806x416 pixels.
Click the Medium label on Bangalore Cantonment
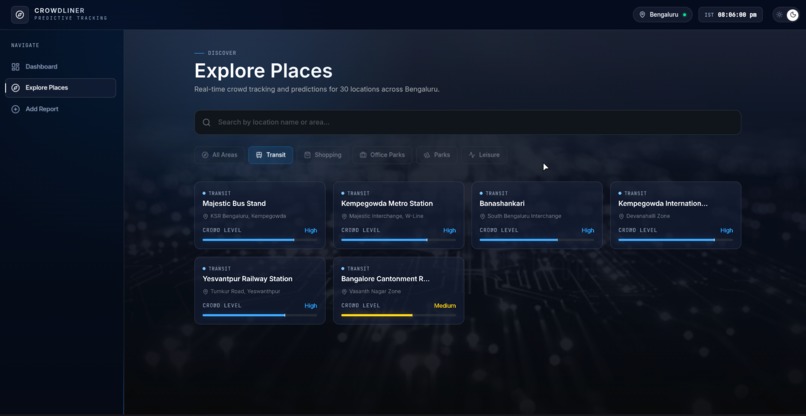445,305
